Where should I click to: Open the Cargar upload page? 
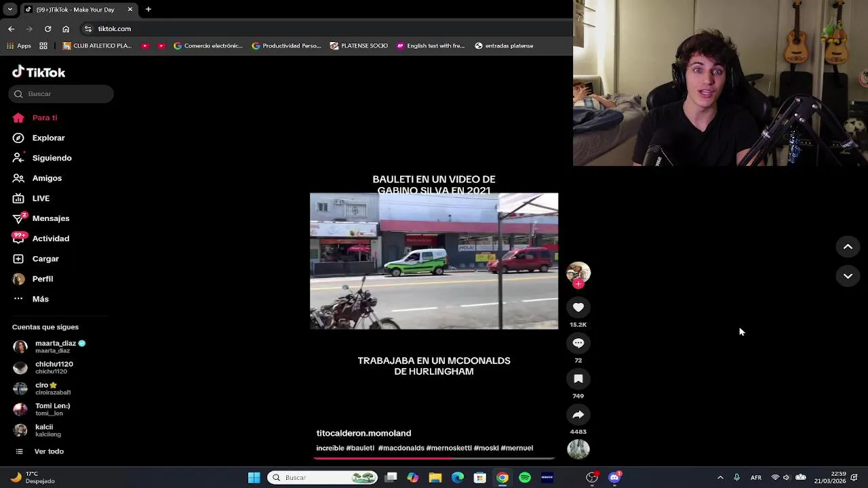pos(37,259)
